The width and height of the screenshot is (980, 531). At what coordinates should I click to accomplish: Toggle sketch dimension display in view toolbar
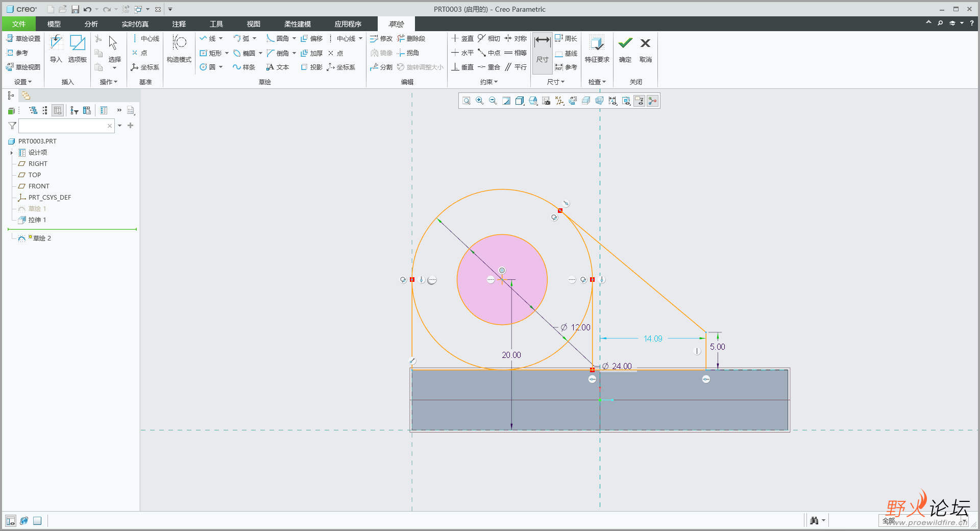tap(612, 101)
